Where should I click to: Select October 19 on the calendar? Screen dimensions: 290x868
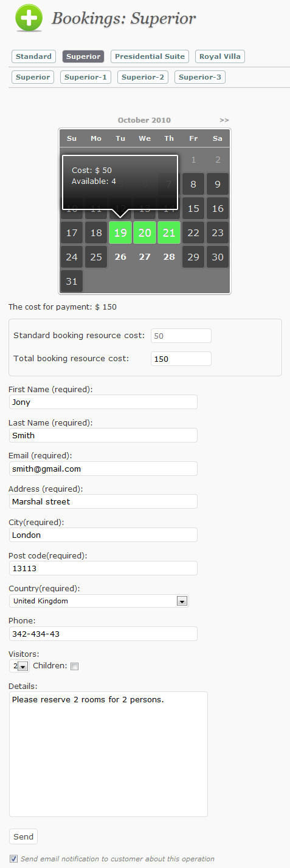120,232
